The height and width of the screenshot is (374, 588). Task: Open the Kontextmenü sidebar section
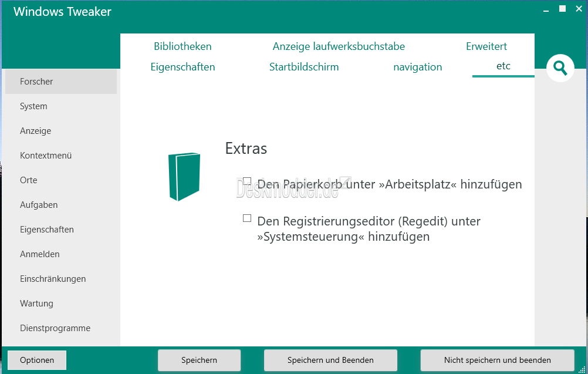61,156
